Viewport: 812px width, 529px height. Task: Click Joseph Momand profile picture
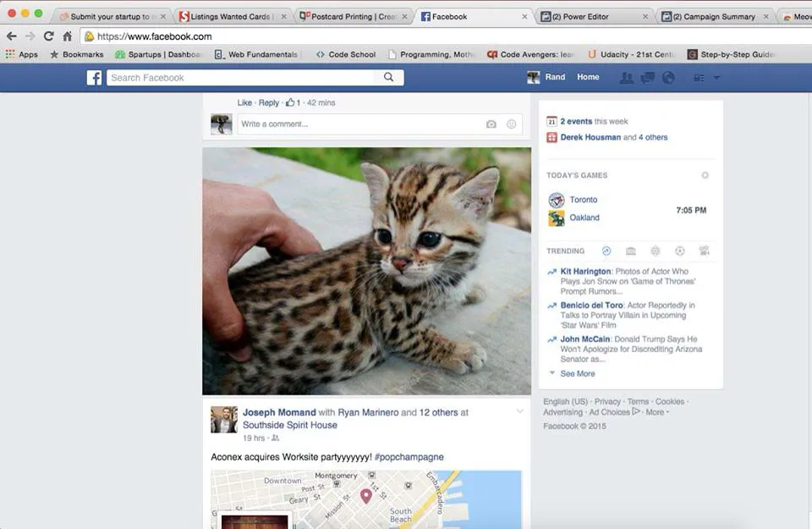coord(223,419)
